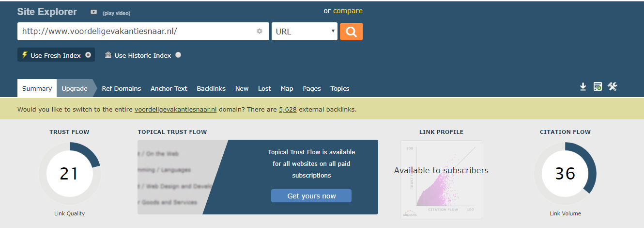This screenshot has height=228, width=644.
Task: Select the Use Historic Index radio button
Action: 178,55
